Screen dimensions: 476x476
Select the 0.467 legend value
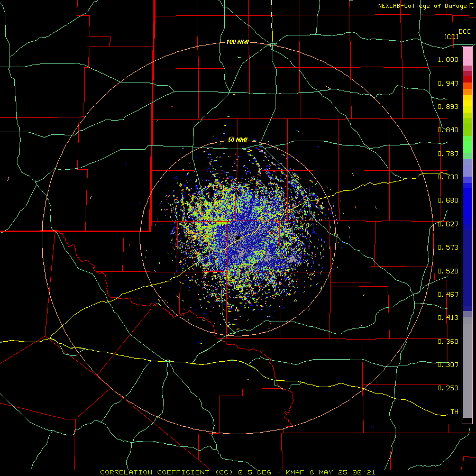tap(448, 295)
